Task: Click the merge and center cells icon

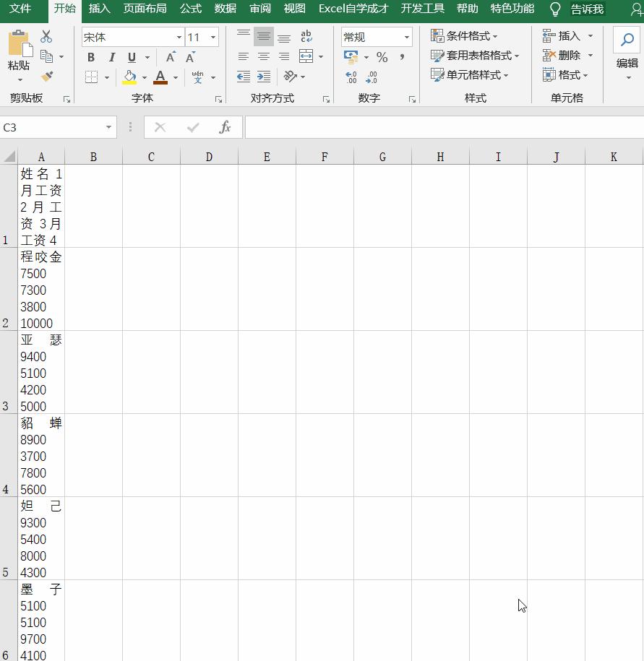Action: pyautogui.click(x=304, y=57)
